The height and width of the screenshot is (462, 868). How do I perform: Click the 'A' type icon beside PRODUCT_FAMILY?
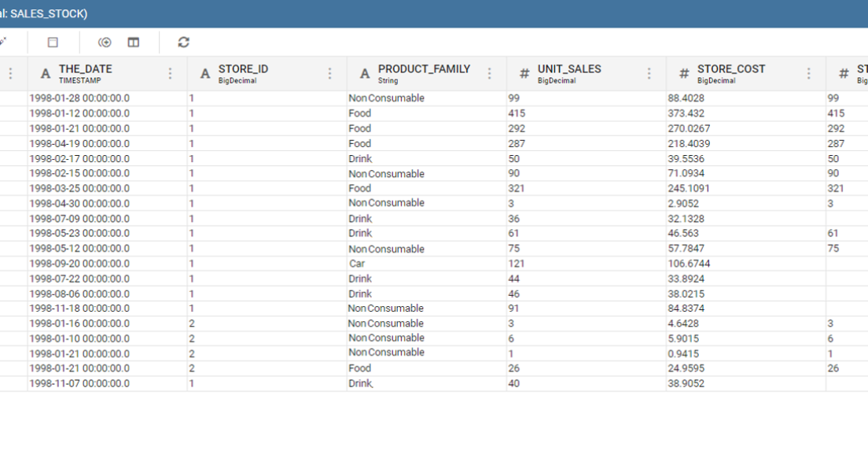(364, 74)
